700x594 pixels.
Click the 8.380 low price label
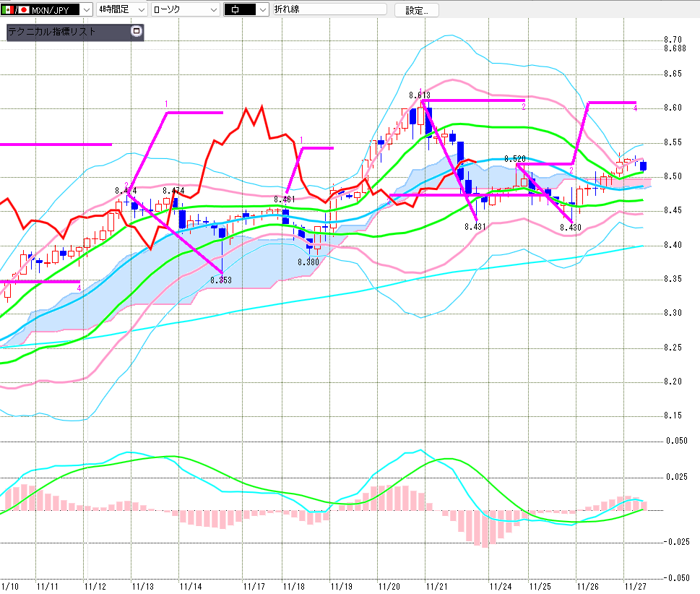tap(308, 262)
